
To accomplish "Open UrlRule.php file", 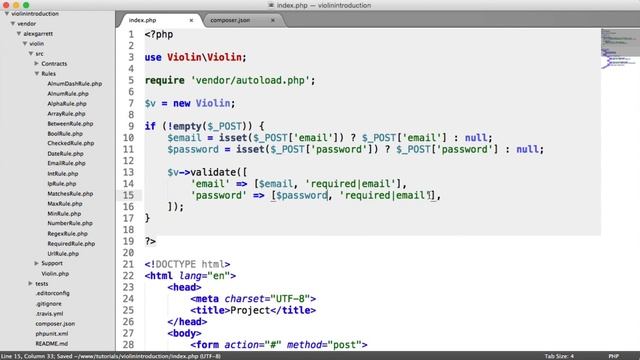I will (63, 253).
